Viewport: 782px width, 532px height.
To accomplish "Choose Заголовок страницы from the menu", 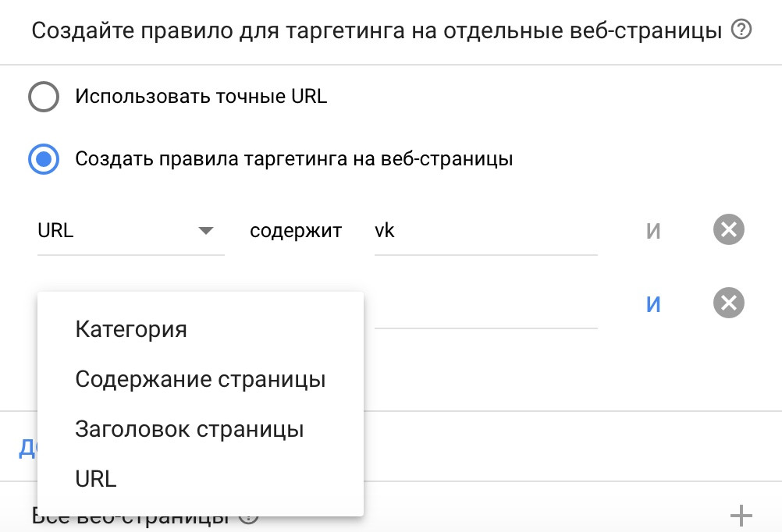I will pyautogui.click(x=190, y=429).
